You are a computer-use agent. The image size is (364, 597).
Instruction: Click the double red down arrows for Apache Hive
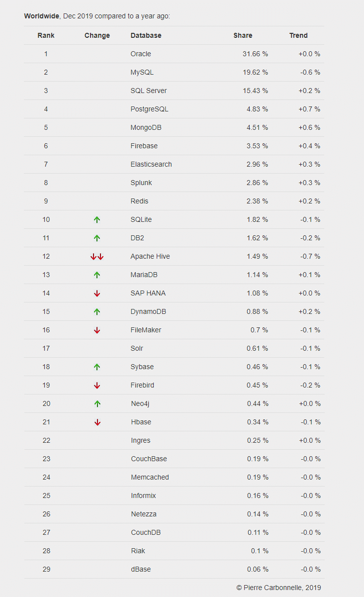tap(97, 256)
